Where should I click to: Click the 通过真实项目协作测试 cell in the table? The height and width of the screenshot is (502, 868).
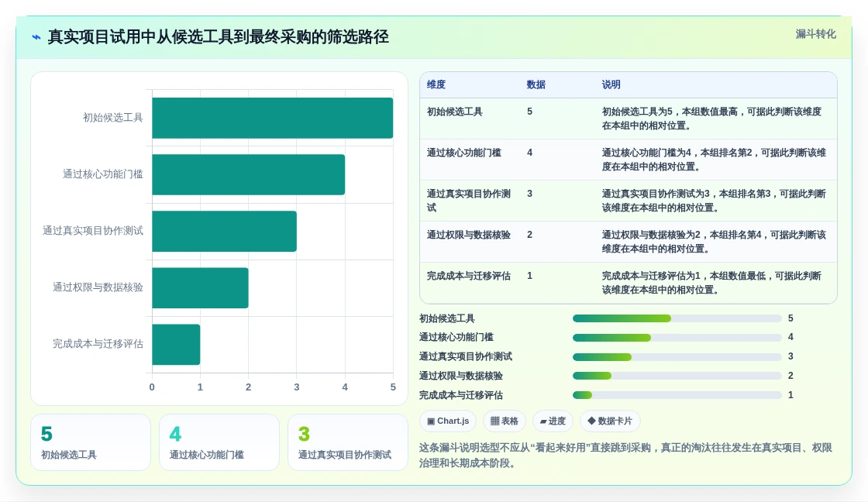(469, 201)
